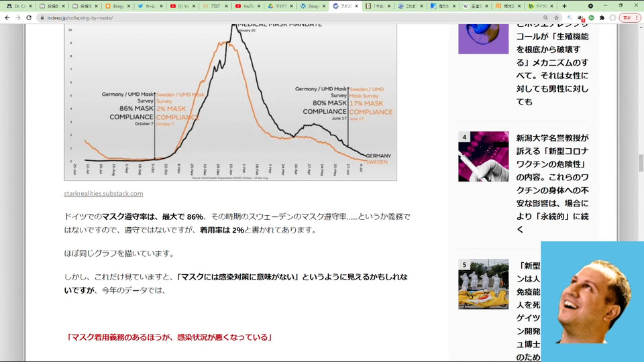644x362 pixels.
Task: Open the zoom magnifier in address bar
Action: click(545, 18)
